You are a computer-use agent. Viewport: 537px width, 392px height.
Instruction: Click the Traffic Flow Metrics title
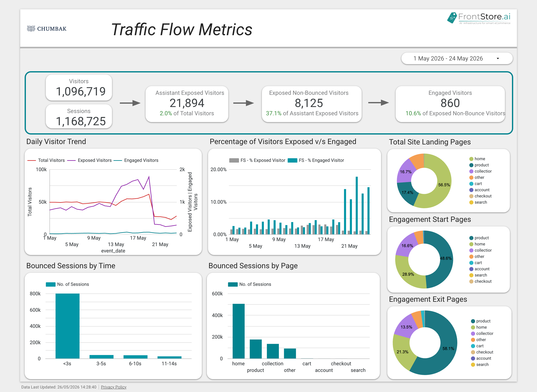pos(182,29)
